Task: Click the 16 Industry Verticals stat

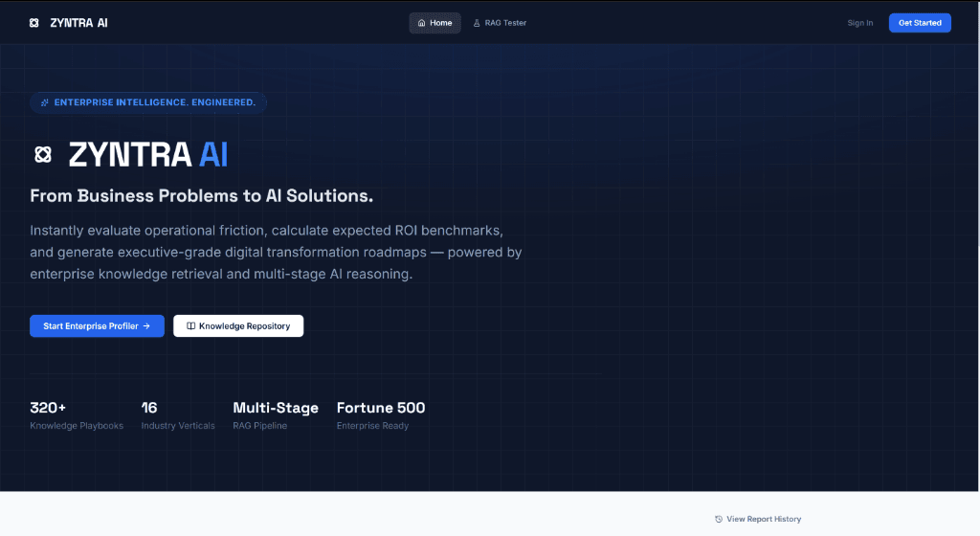Action: (x=178, y=415)
